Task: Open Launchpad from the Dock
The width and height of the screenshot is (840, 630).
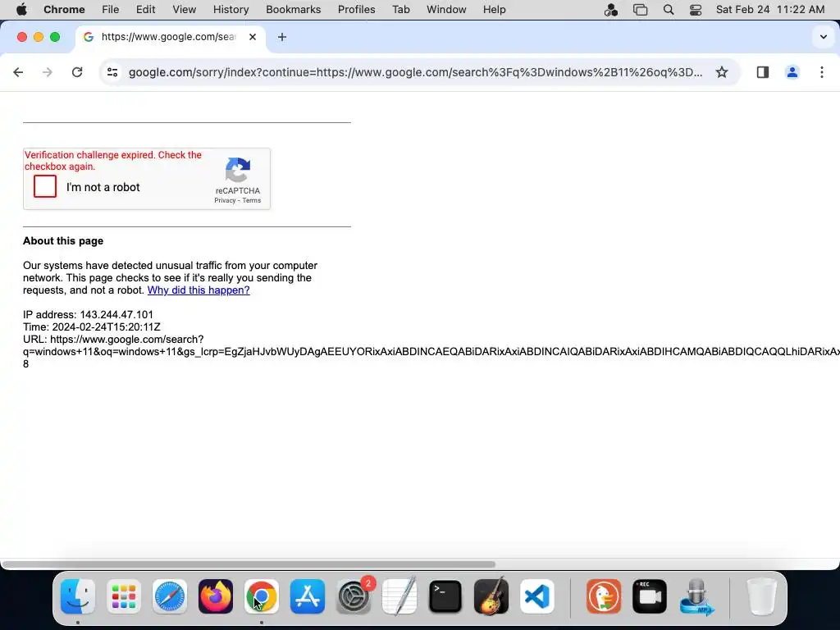Action: [x=124, y=596]
